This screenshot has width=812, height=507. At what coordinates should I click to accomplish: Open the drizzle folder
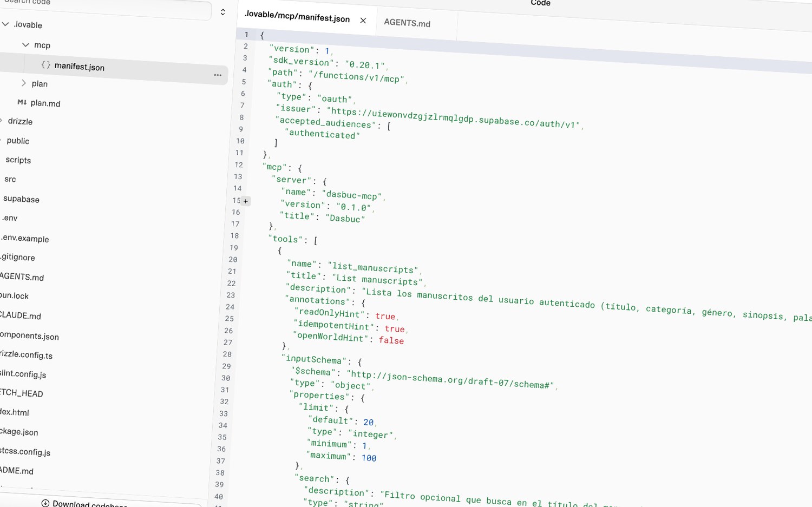click(x=20, y=121)
